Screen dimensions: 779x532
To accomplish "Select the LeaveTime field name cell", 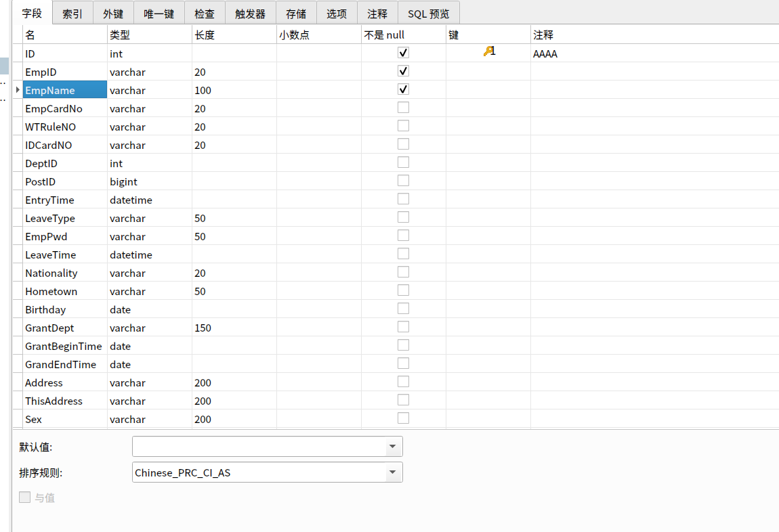I will point(64,255).
